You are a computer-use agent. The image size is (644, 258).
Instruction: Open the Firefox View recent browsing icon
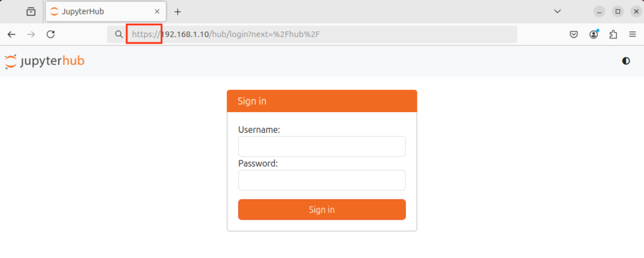coord(31,11)
